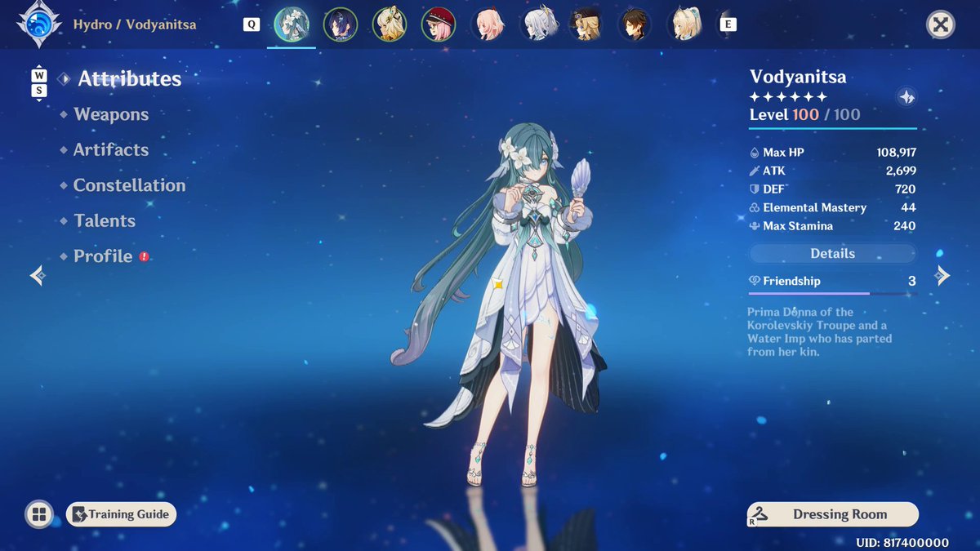Screen dimensions: 980x551
Task: Click the ascension star icon beside level
Action: (x=906, y=96)
